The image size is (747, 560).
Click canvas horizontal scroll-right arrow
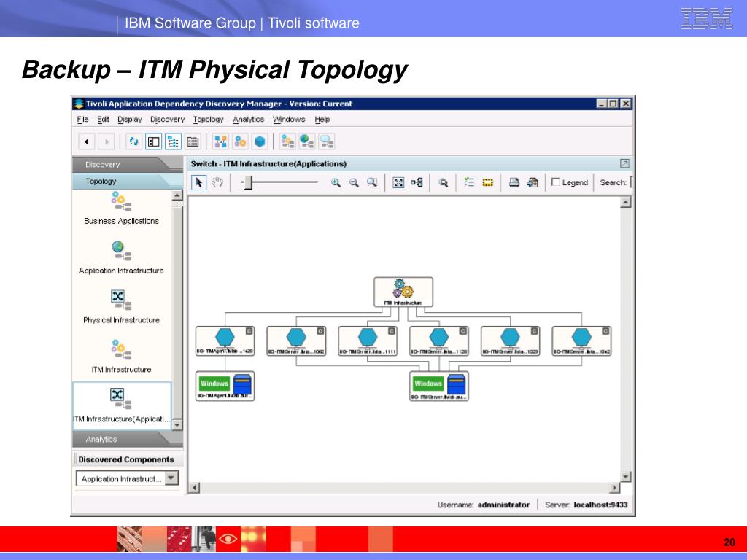[614, 488]
